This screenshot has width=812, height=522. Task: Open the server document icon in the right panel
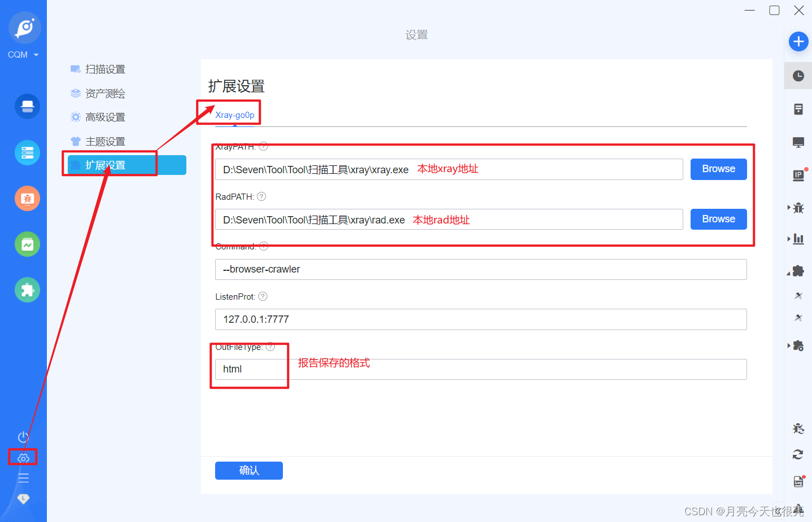(x=798, y=109)
